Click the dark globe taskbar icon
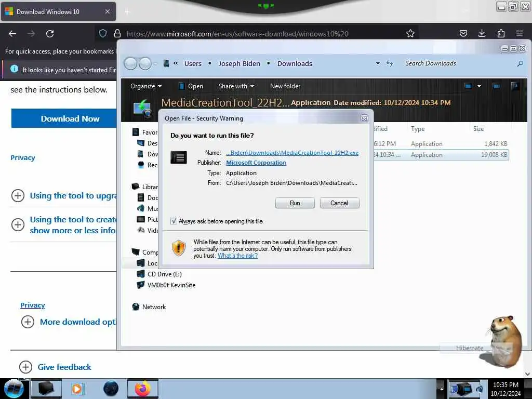The height and width of the screenshot is (399, 532). pos(111,389)
